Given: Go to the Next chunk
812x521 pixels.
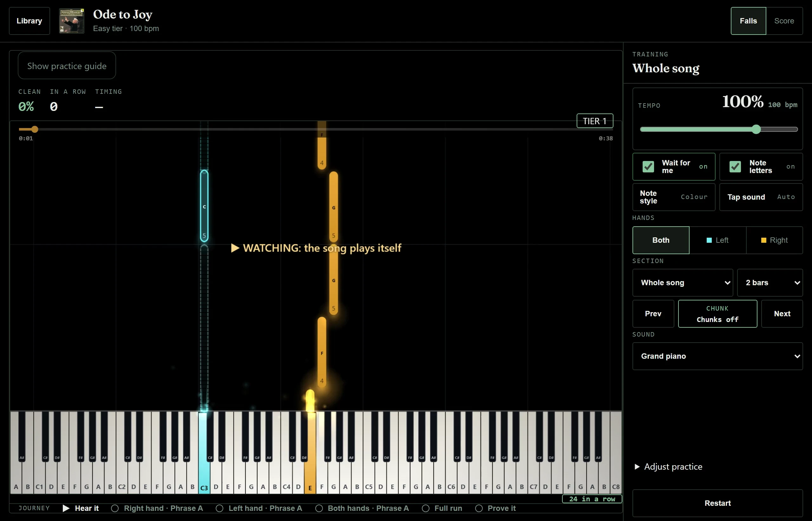Looking at the screenshot, I should [x=782, y=314].
